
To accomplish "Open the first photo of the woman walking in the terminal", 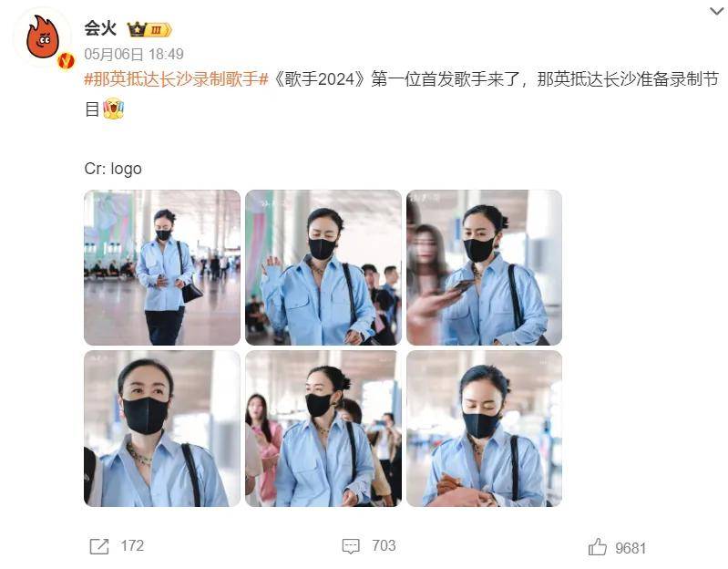I will click(162, 267).
